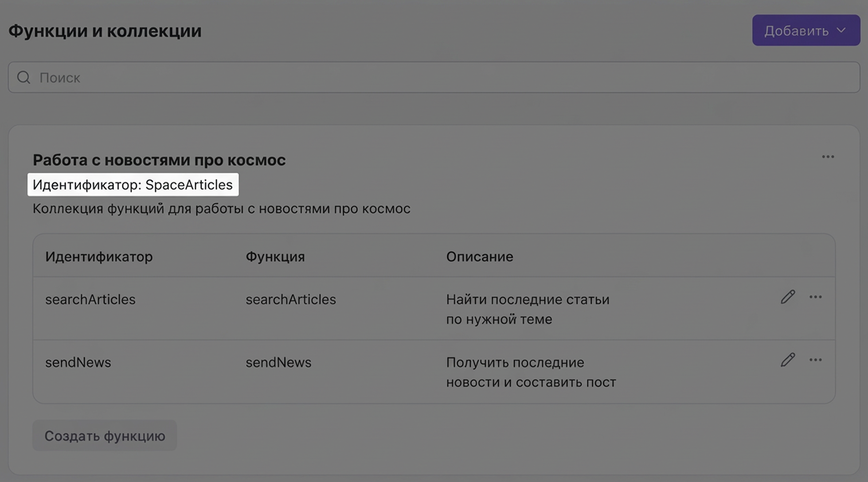Click the searchArticles function name cell

291,299
